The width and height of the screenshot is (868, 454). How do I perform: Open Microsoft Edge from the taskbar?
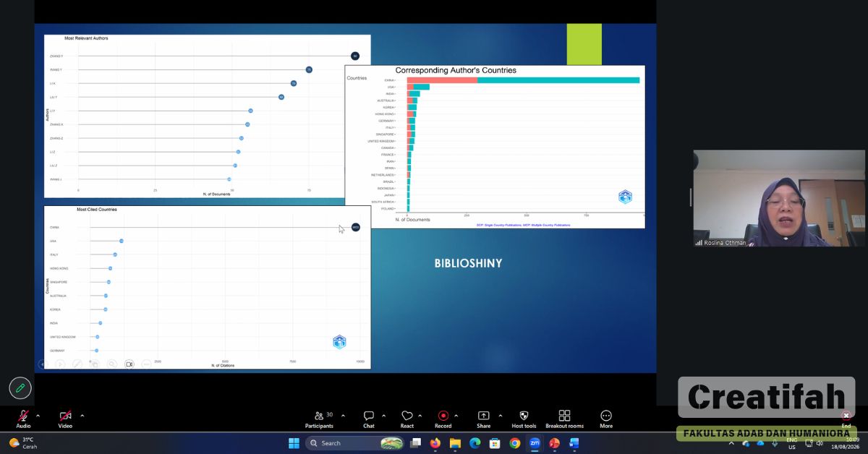click(475, 443)
